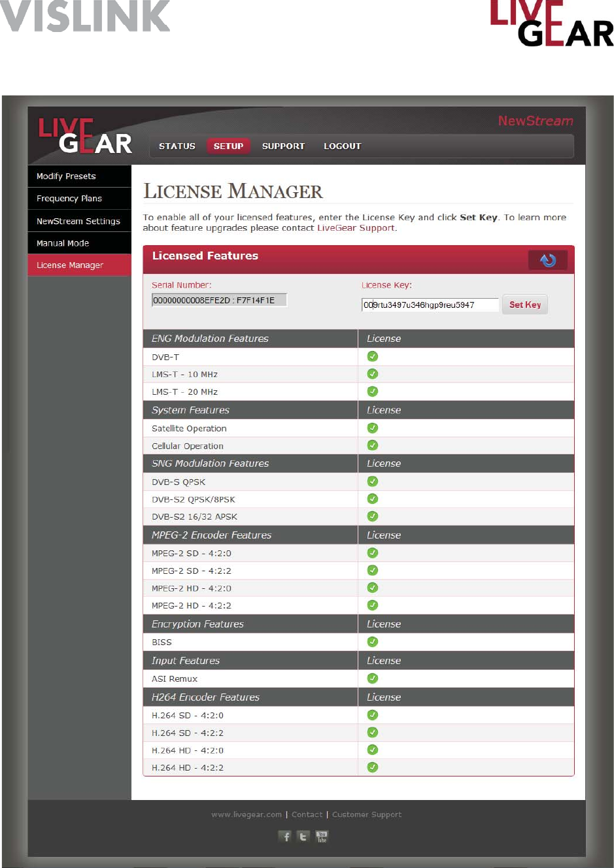
Task: Click BISS license checkmark icon
Action: tap(373, 642)
